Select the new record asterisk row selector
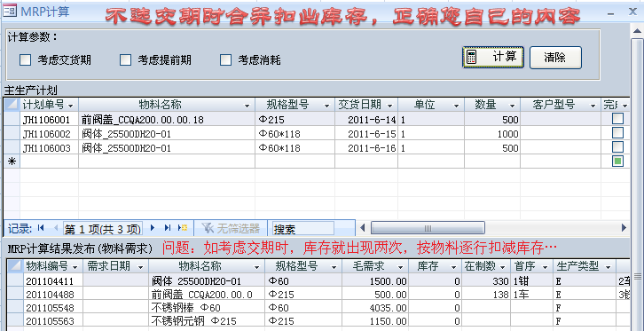The image size is (644, 331). click(12, 162)
